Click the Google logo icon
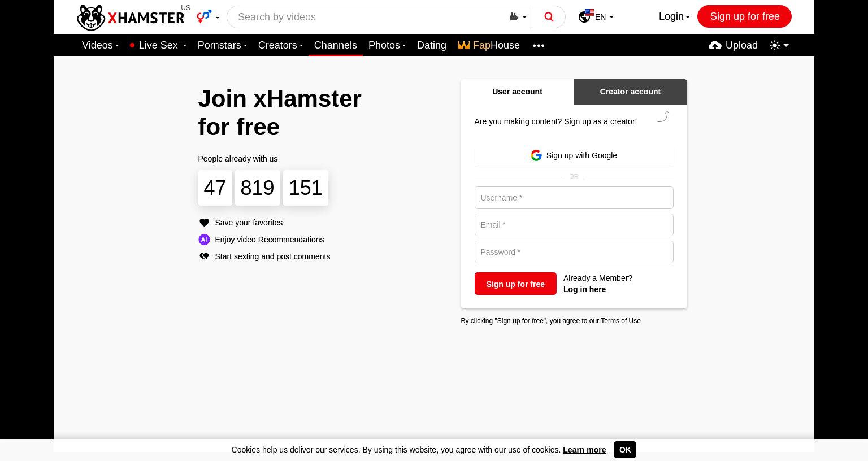Viewport: 868px width, 461px height. pyautogui.click(x=536, y=155)
